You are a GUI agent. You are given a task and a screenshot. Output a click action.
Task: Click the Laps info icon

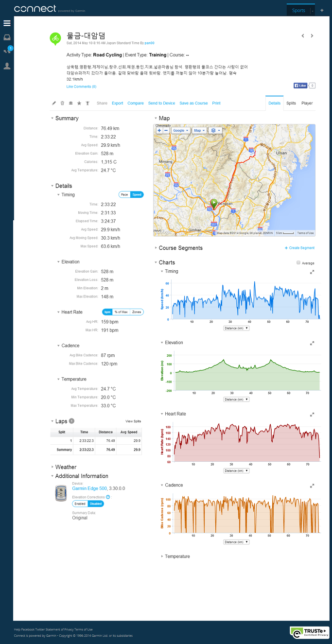pyautogui.click(x=71, y=421)
